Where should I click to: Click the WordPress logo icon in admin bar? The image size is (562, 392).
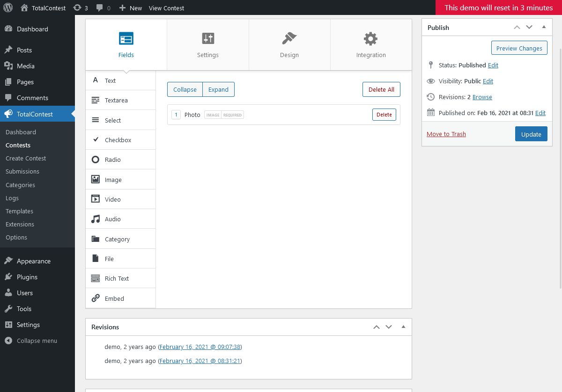[8, 8]
